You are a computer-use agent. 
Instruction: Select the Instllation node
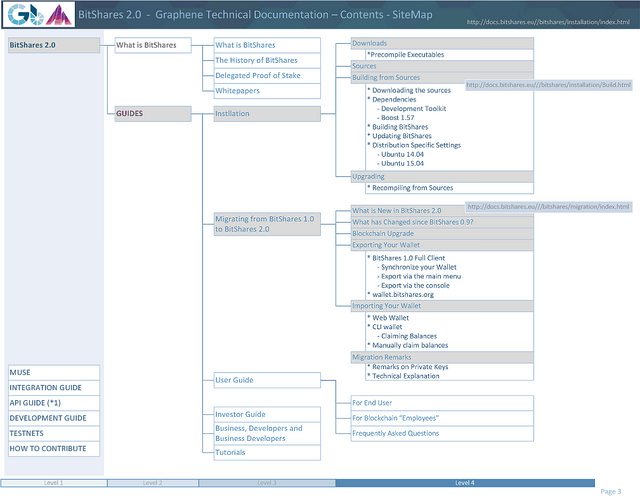tap(267, 114)
